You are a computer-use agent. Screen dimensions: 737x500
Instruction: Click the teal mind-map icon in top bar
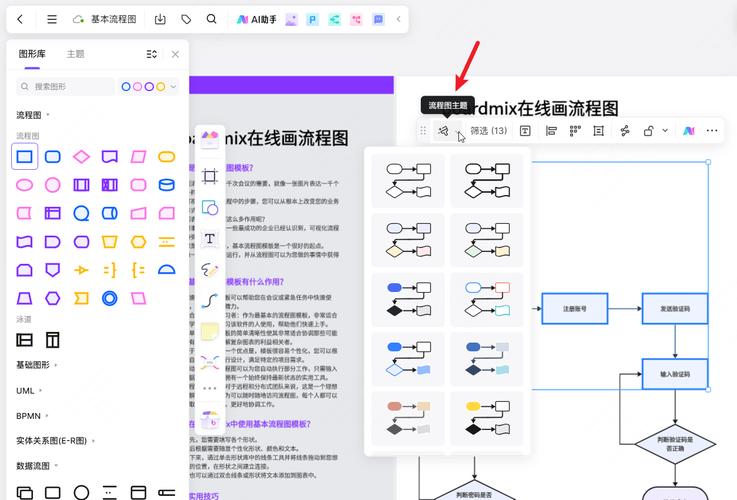click(x=334, y=19)
